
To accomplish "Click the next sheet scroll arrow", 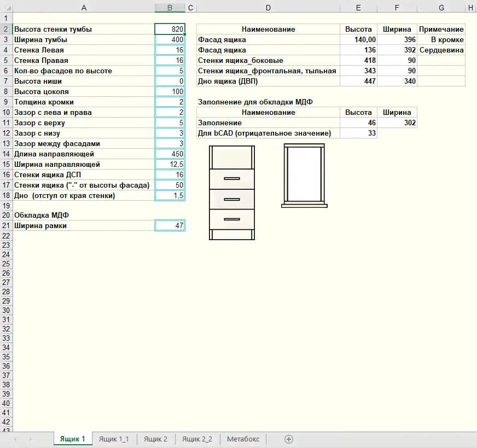I will tap(30, 439).
